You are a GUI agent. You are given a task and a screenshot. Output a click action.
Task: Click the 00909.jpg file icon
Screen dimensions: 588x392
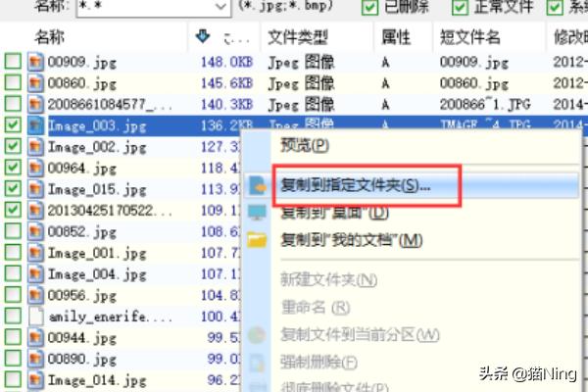(x=35, y=62)
